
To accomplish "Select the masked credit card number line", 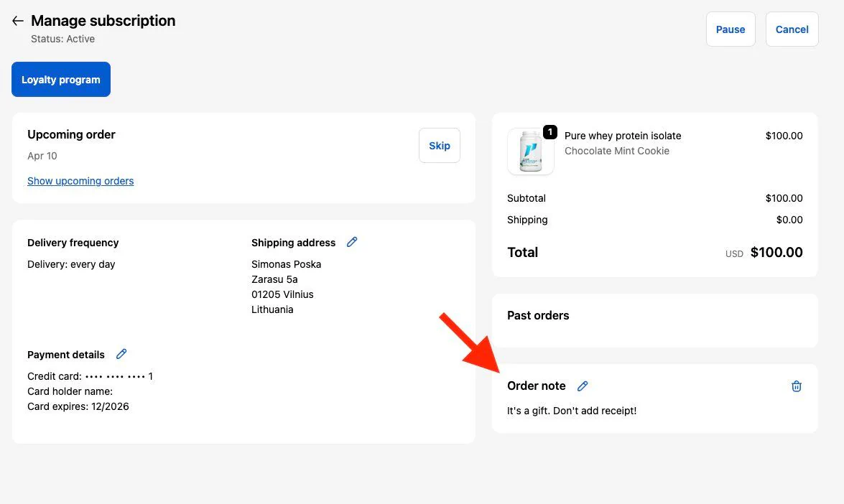I will click(91, 376).
